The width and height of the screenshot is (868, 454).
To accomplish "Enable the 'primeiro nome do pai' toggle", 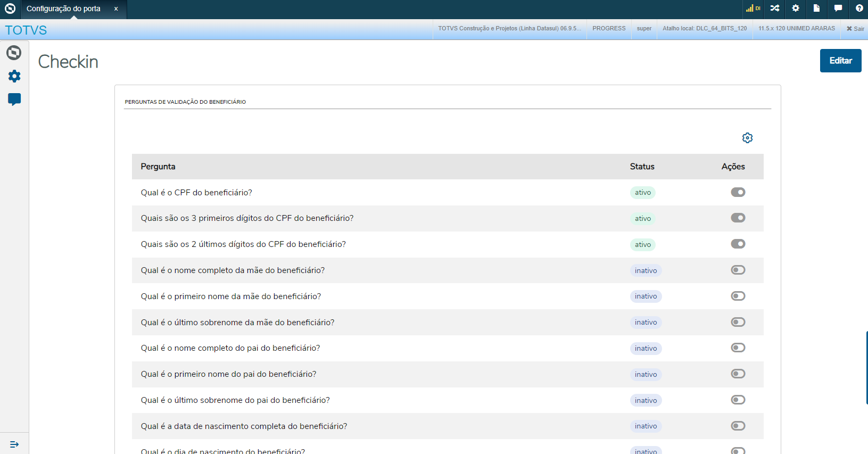I will [738, 374].
